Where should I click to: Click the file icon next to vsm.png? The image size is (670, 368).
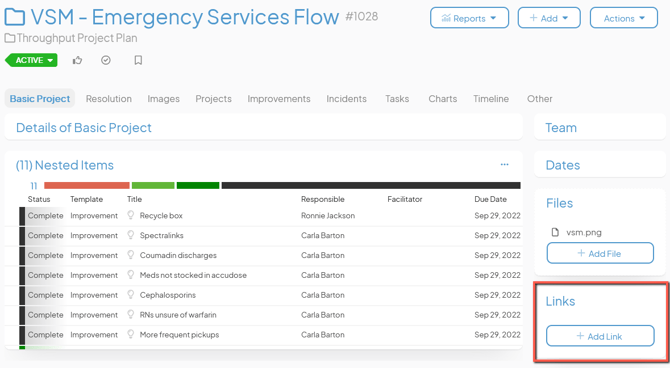point(555,232)
